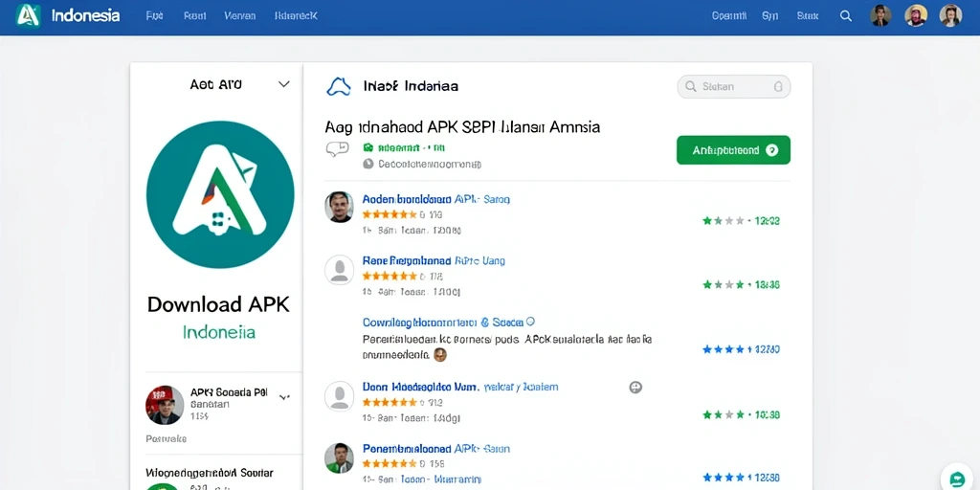Click the APK Sosatia Pol sidebar entry
980x490 pixels.
point(230,392)
